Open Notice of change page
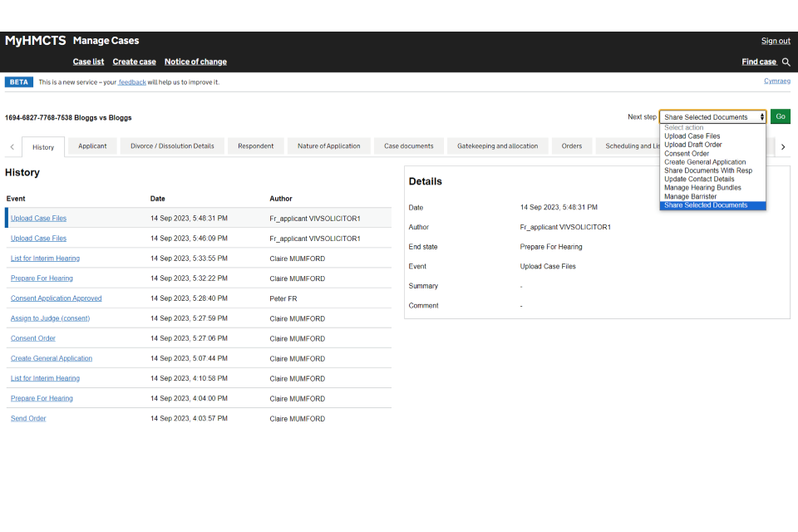 (x=195, y=62)
